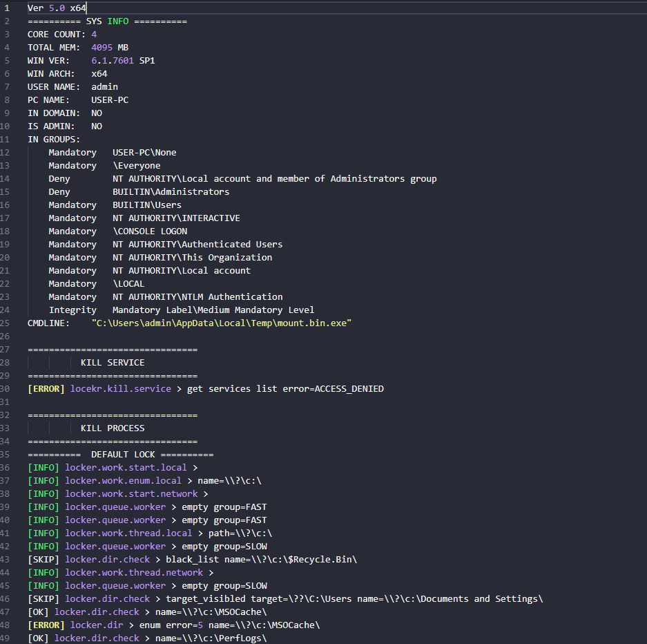The height and width of the screenshot is (644, 647).
Task: Select the "enum error=5" text
Action: 171,625
